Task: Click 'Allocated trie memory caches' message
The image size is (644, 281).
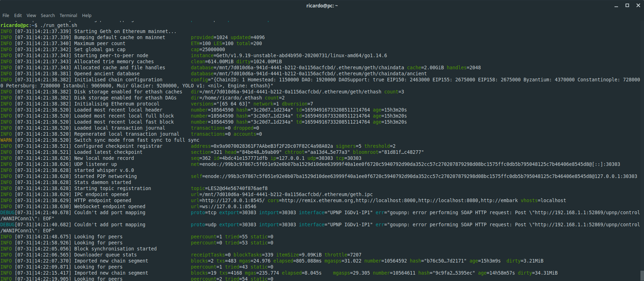Action: tap(114, 61)
